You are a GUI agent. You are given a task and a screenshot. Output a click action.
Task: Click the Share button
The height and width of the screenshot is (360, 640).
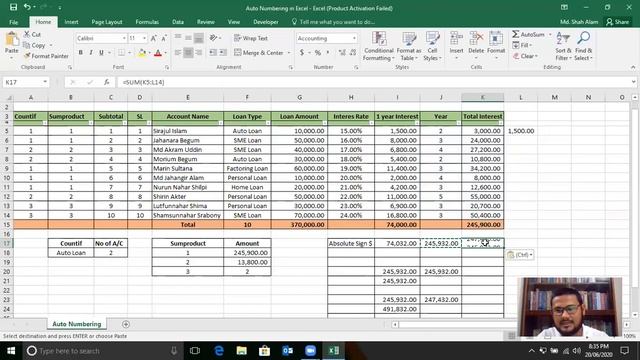pyautogui.click(x=618, y=22)
